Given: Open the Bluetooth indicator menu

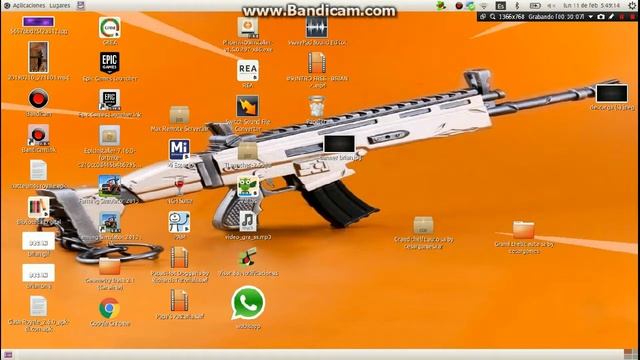Looking at the screenshot, I should tap(517, 6).
